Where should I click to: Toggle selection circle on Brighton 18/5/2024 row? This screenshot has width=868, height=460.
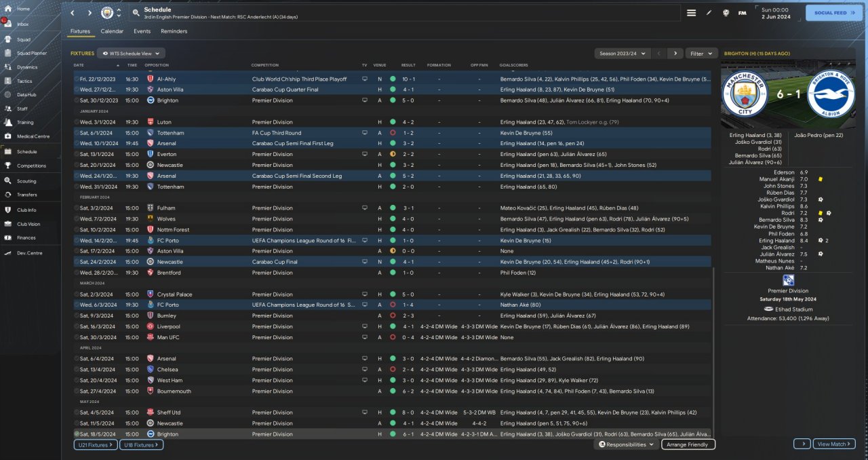(x=77, y=434)
